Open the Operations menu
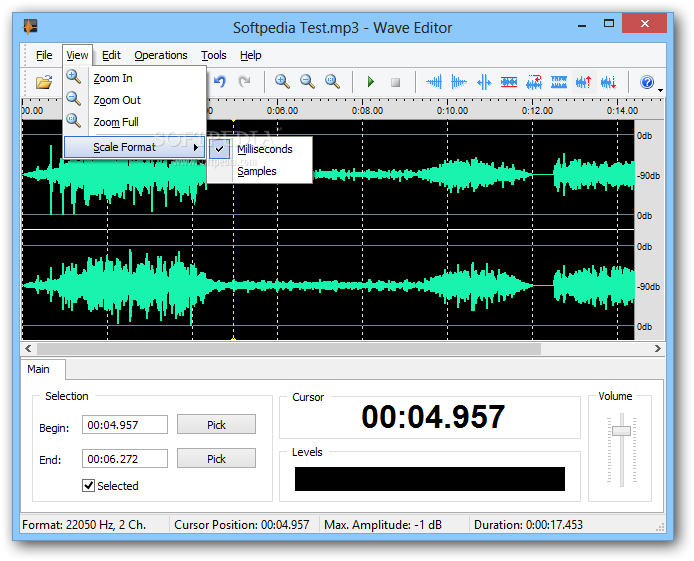The height and width of the screenshot is (561, 694). pyautogui.click(x=161, y=55)
